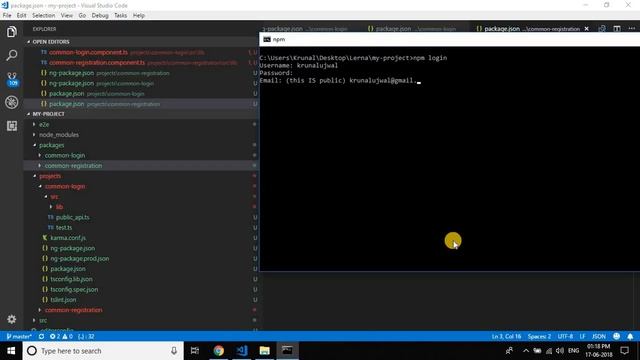Open Source Control view with 109 badge

11,79
